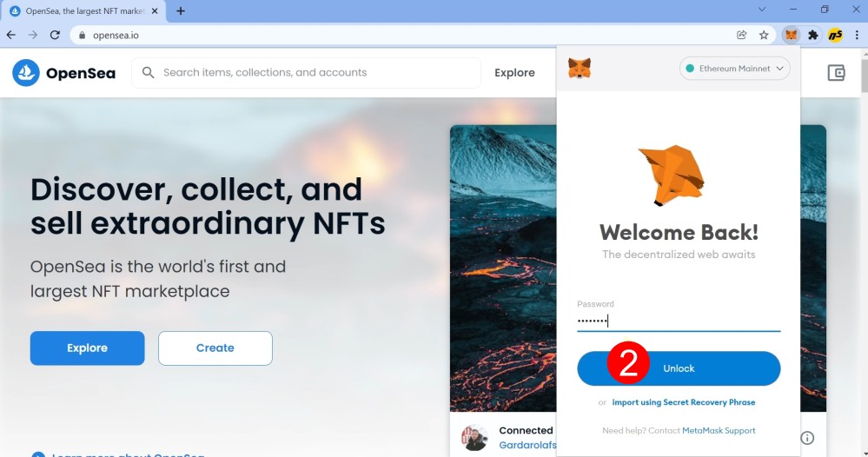Click the Create button
The width and height of the screenshot is (868, 457).
point(215,348)
